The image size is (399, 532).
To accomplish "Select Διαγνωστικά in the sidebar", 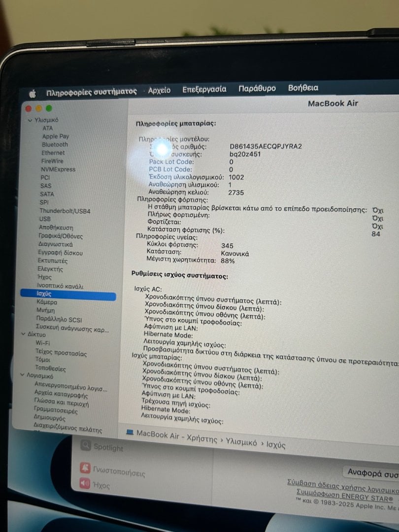I will click(55, 244).
